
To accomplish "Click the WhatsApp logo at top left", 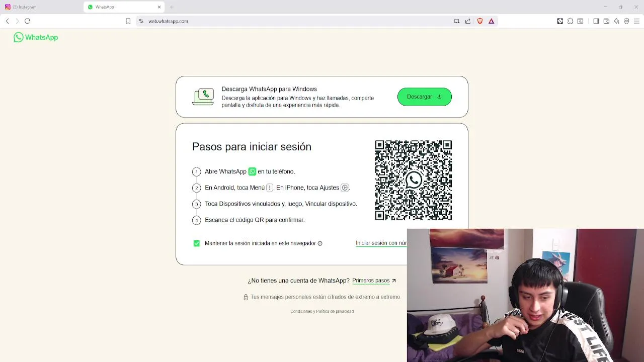I will point(36,37).
